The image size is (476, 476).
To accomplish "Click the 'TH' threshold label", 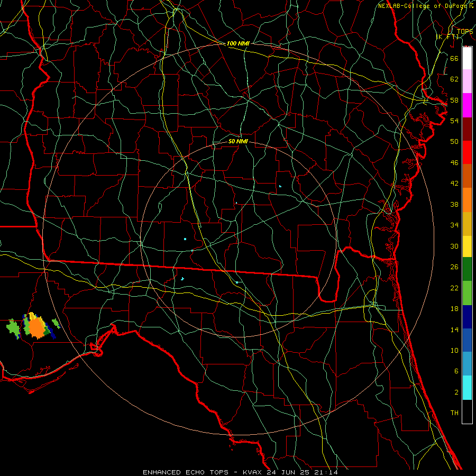I will point(454,413).
